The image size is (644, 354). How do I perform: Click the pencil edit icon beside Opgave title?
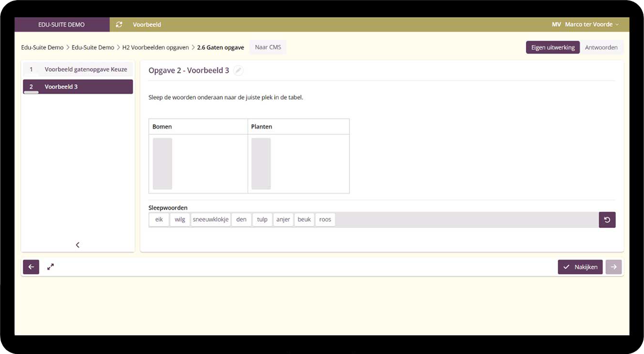click(x=238, y=71)
